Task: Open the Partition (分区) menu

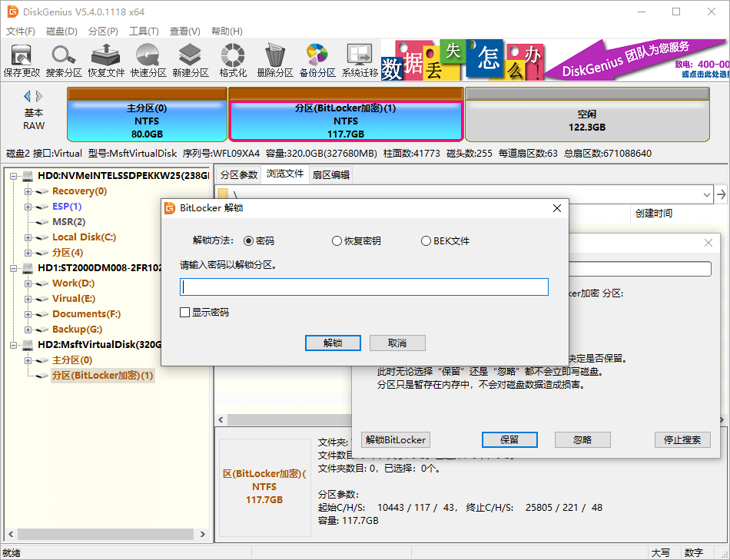Action: click(103, 31)
